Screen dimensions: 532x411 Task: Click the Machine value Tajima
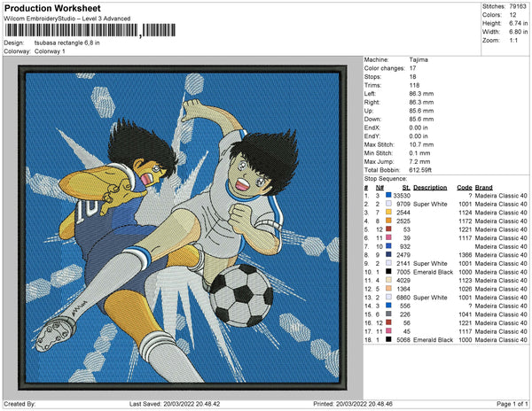pyautogui.click(x=419, y=59)
